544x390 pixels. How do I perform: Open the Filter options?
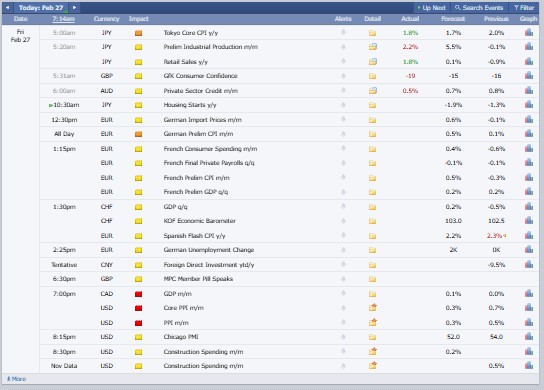tap(524, 8)
